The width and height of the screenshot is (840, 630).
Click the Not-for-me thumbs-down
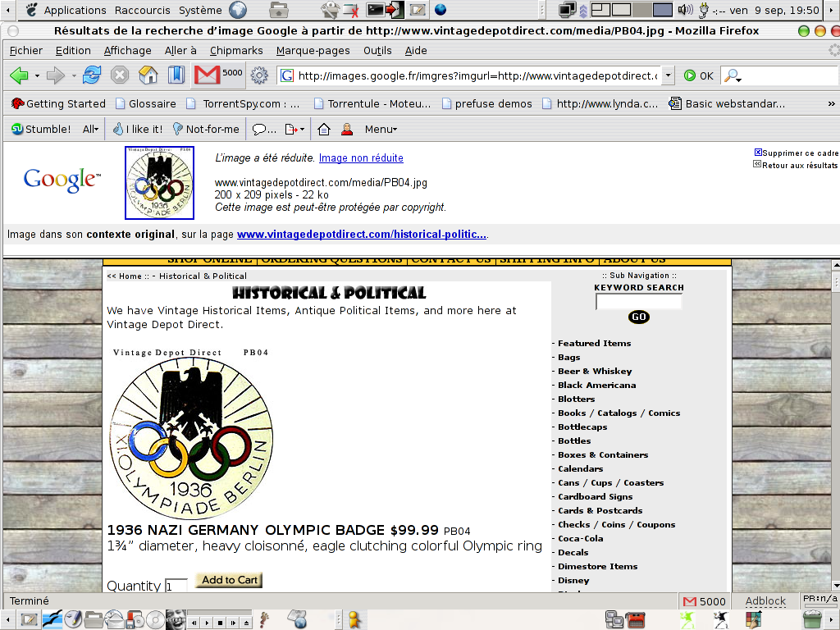(206, 129)
